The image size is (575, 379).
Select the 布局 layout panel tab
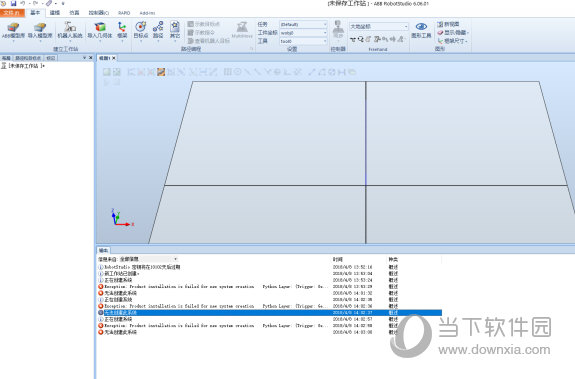point(6,58)
